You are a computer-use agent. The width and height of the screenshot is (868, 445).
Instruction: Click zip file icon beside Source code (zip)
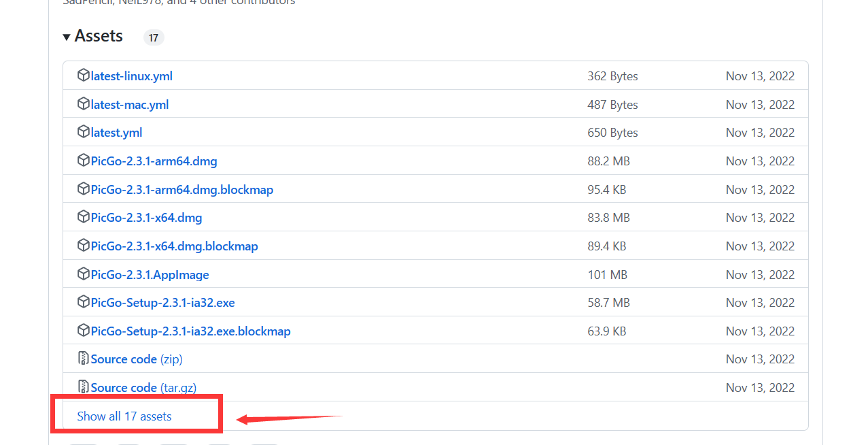[84, 359]
